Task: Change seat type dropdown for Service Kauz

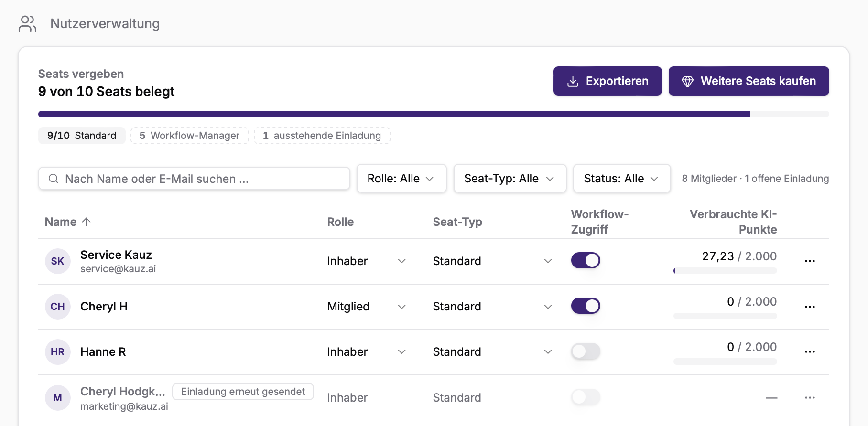Action: click(492, 261)
